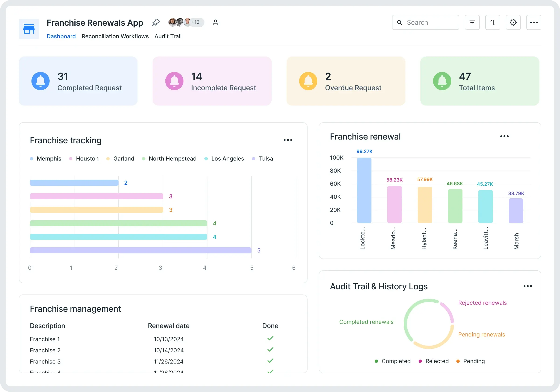
Task: Toggle the Franchise 1 done checkmark
Action: [270, 338]
